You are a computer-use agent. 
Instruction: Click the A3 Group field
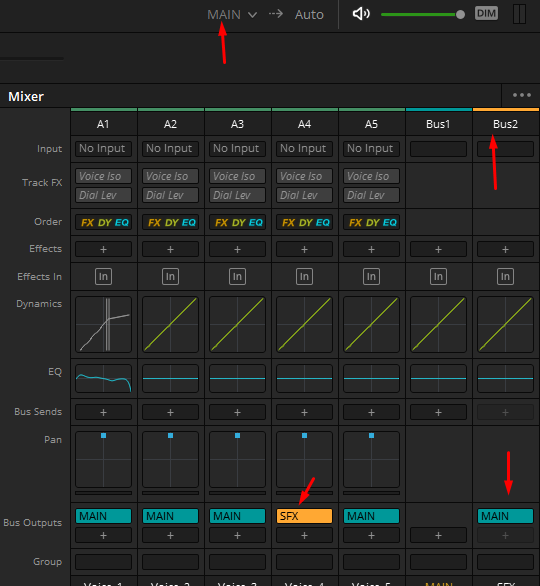237,562
